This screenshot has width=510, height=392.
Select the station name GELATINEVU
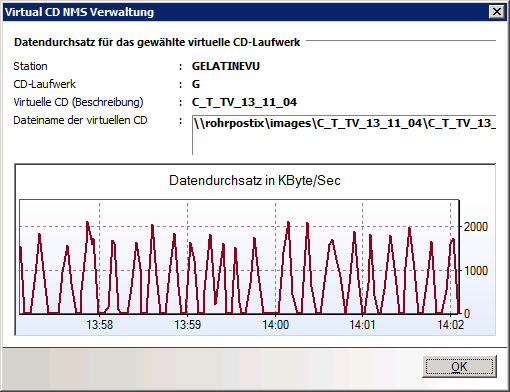tap(226, 66)
